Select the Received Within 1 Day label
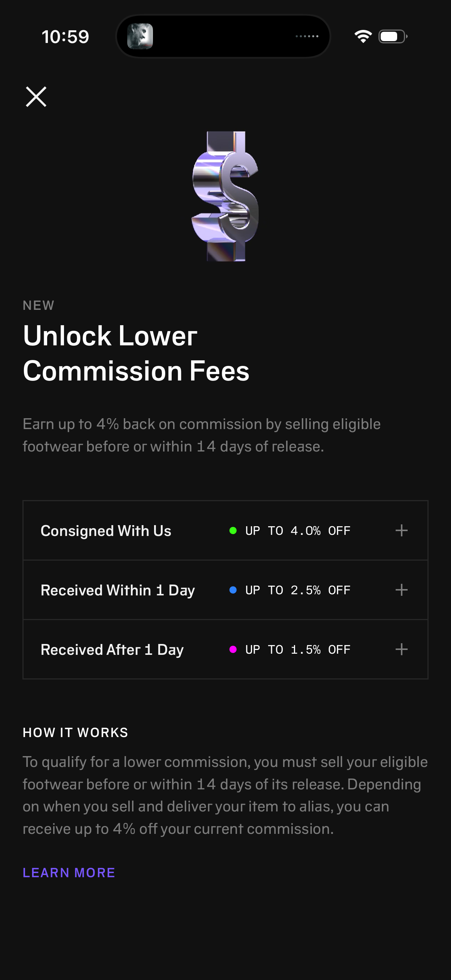This screenshot has height=980, width=451. pyautogui.click(x=117, y=590)
